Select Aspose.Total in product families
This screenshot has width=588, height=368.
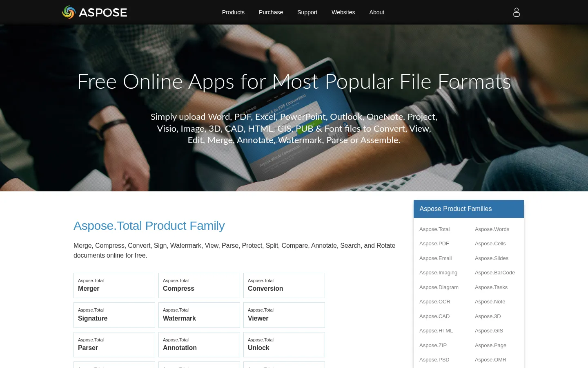(x=434, y=229)
